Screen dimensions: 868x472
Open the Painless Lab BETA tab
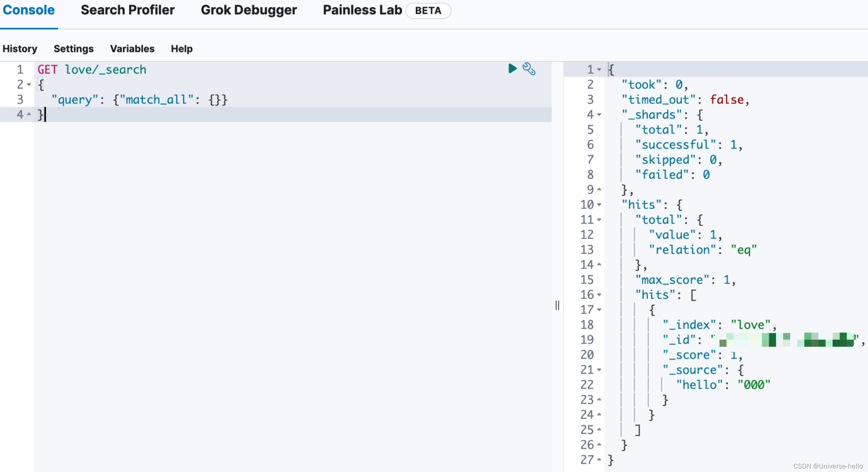tap(362, 10)
